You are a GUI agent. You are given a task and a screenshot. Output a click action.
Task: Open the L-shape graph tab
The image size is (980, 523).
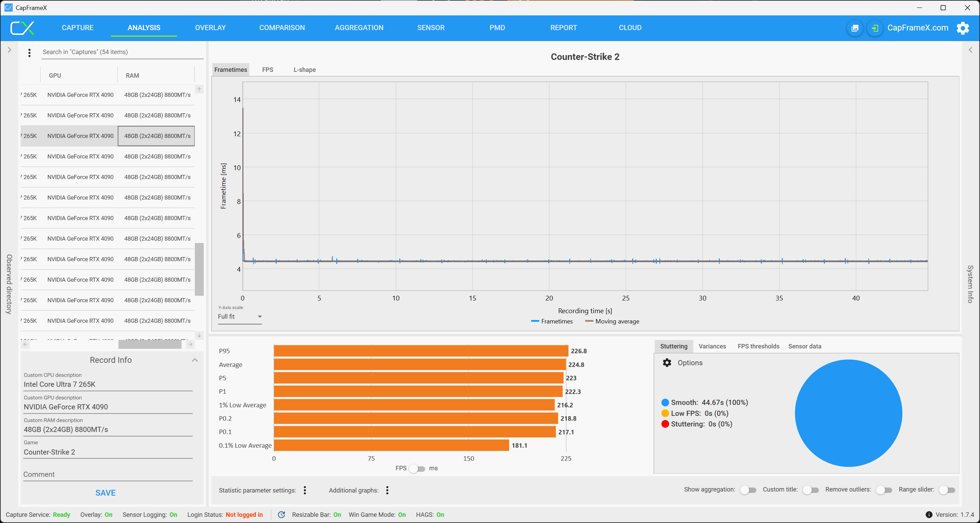304,69
